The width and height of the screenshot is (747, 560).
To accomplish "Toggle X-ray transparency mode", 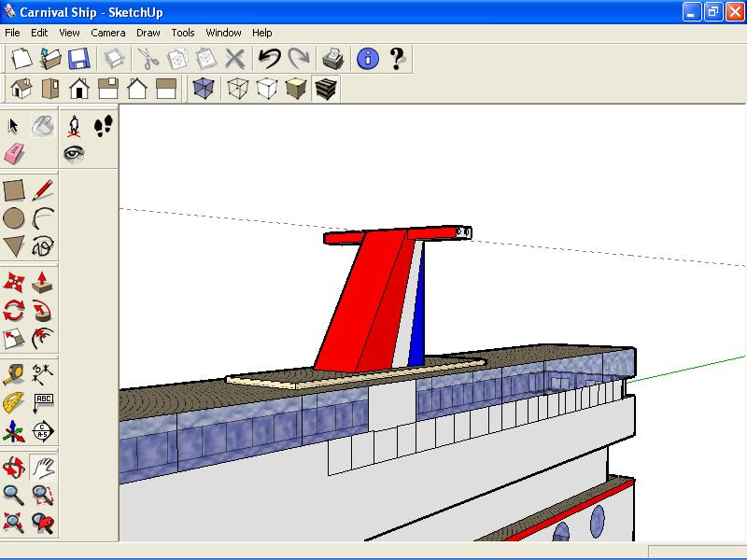I will (x=204, y=89).
